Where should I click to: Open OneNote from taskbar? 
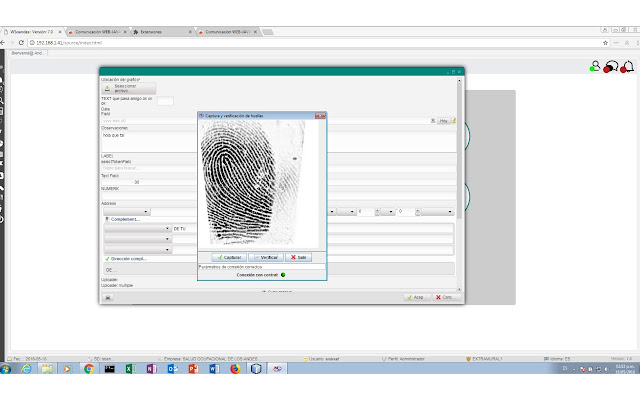[x=151, y=369]
